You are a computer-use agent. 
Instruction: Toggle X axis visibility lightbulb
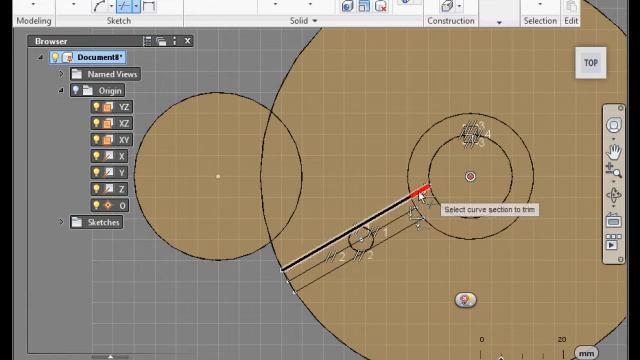click(96, 156)
